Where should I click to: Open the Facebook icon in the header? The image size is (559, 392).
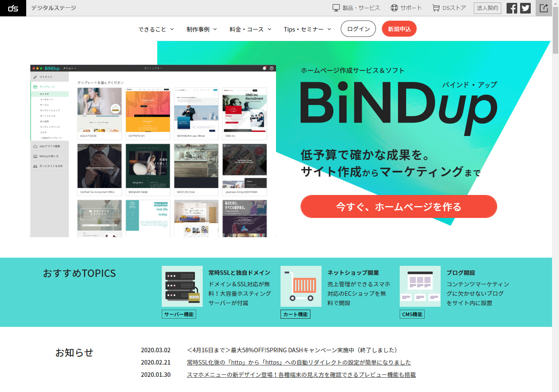[511, 8]
